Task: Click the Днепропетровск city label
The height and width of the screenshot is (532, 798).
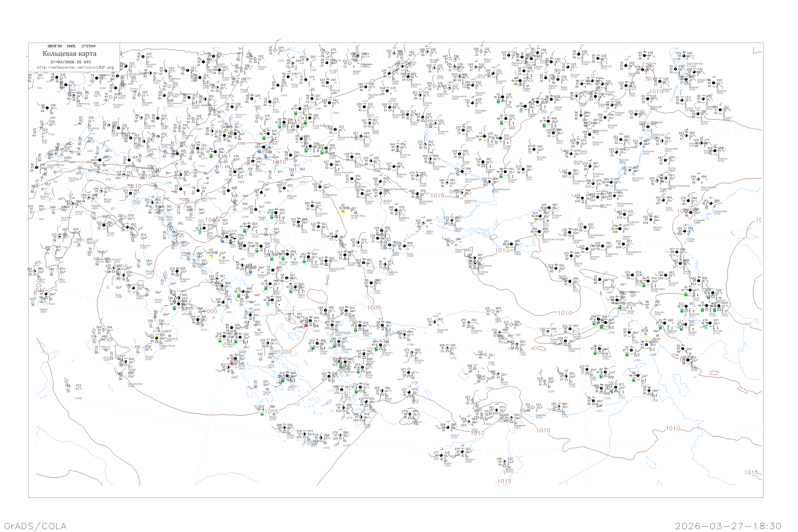Action: tap(501, 190)
